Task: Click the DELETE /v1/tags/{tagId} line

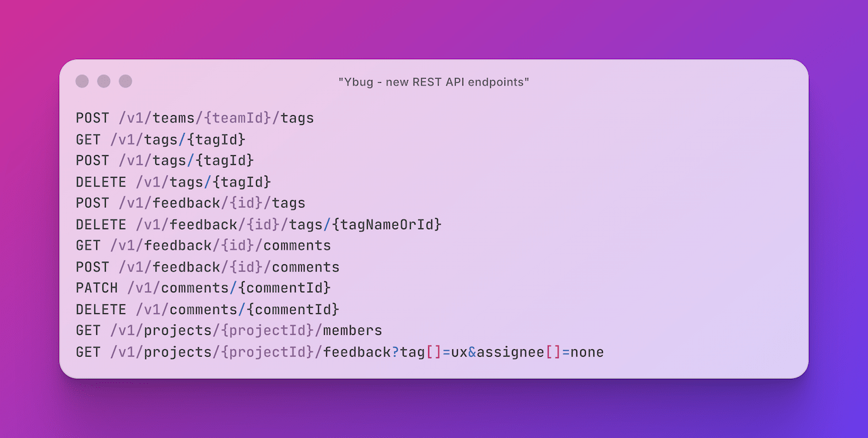Action: click(173, 182)
